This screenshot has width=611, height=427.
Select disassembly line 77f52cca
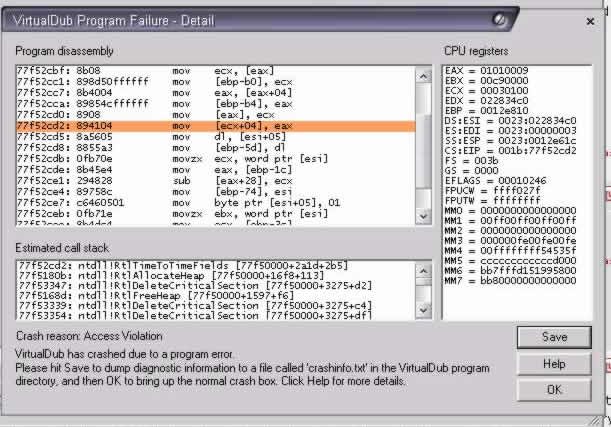(x=216, y=104)
